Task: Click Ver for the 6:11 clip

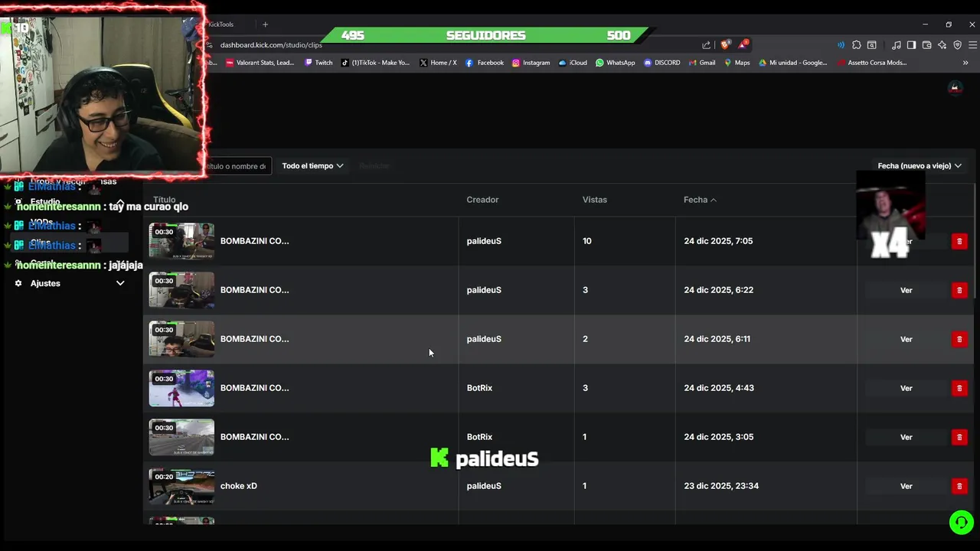Action: 906,339
